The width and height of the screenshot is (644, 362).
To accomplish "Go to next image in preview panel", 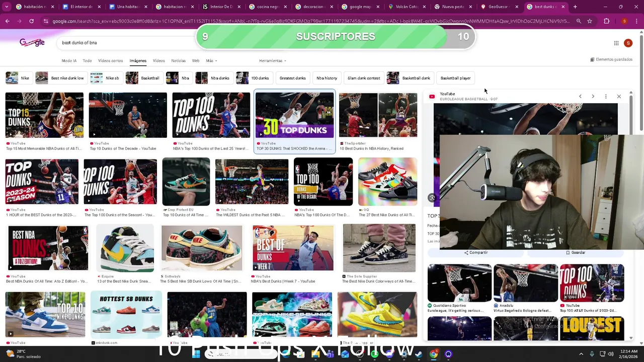I will click(x=593, y=96).
